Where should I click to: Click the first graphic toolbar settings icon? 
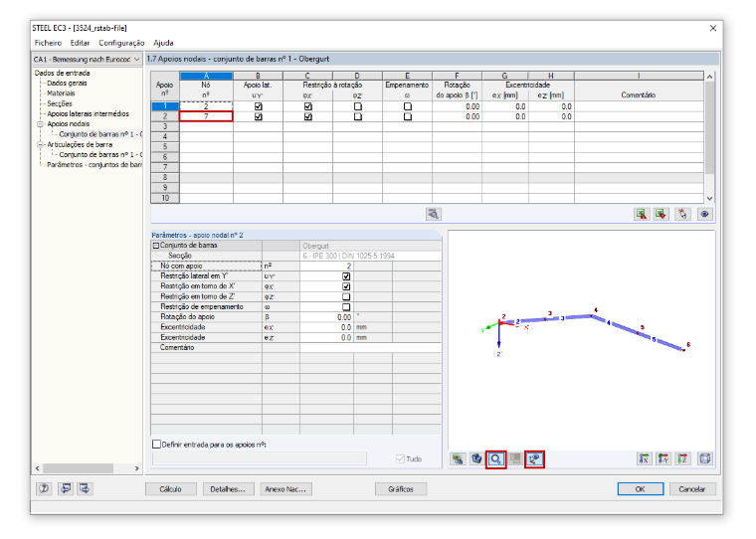458,458
